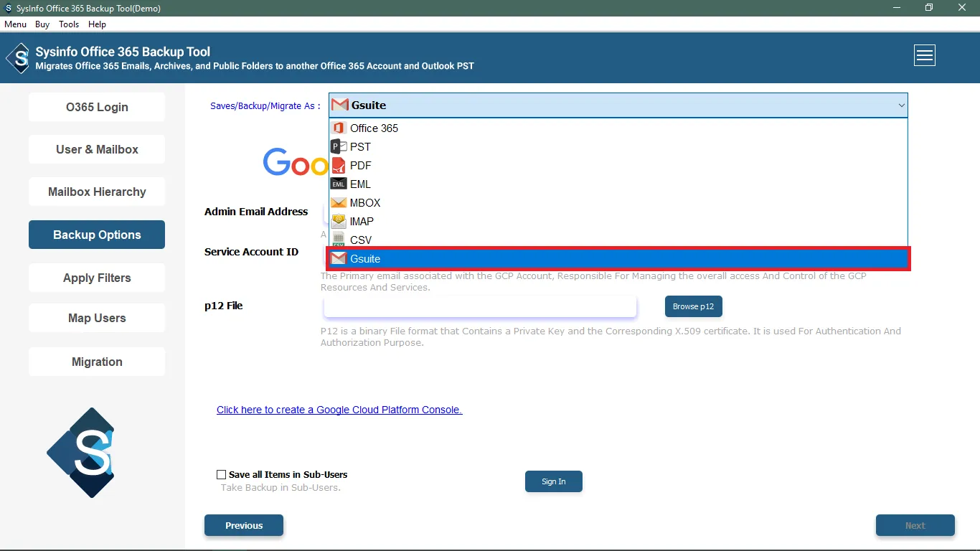Click the hamburger menu icon in header
Screen dimensions: 980x551
(x=925, y=55)
